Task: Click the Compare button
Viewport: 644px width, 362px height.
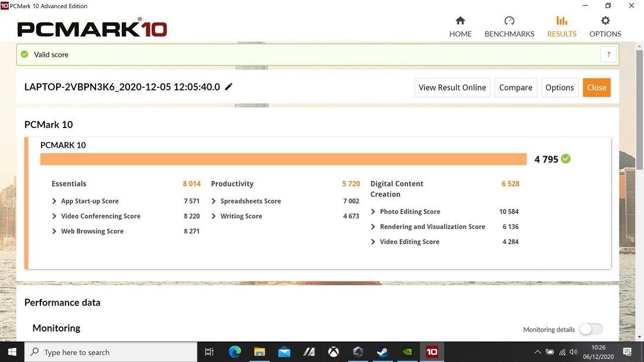Action: pyautogui.click(x=515, y=87)
